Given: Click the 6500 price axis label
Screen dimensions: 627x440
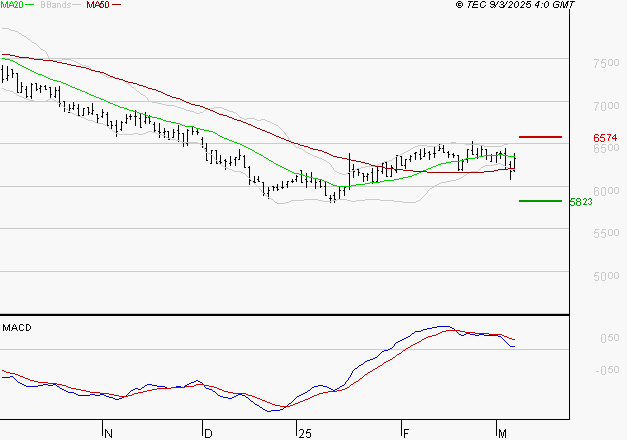Looking at the screenshot, I should (x=606, y=148).
